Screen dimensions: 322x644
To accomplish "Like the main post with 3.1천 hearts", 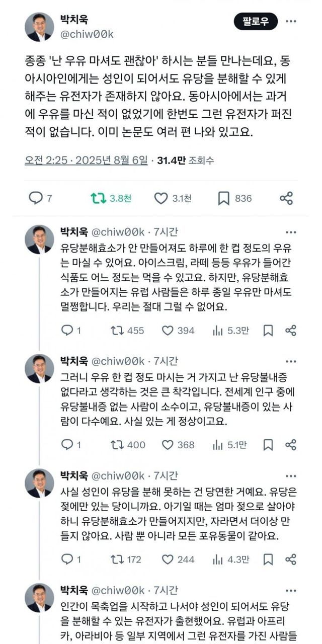I will pos(161,198).
